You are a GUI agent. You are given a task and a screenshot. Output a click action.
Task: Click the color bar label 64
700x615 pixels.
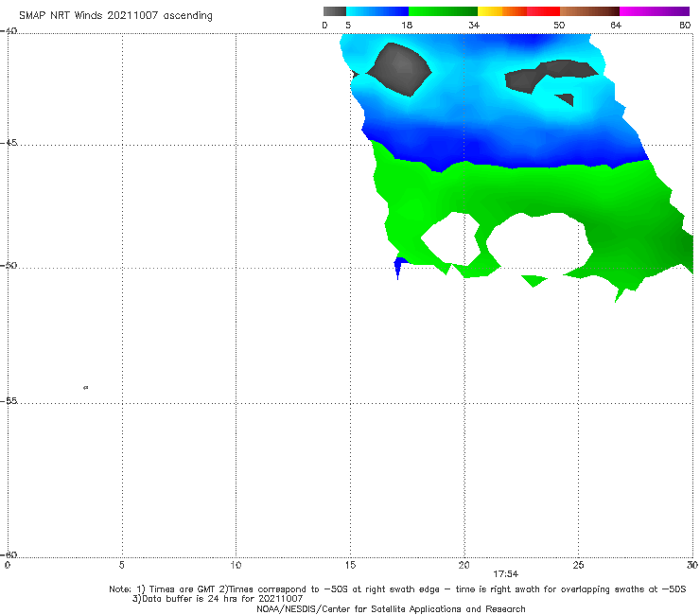click(x=616, y=26)
